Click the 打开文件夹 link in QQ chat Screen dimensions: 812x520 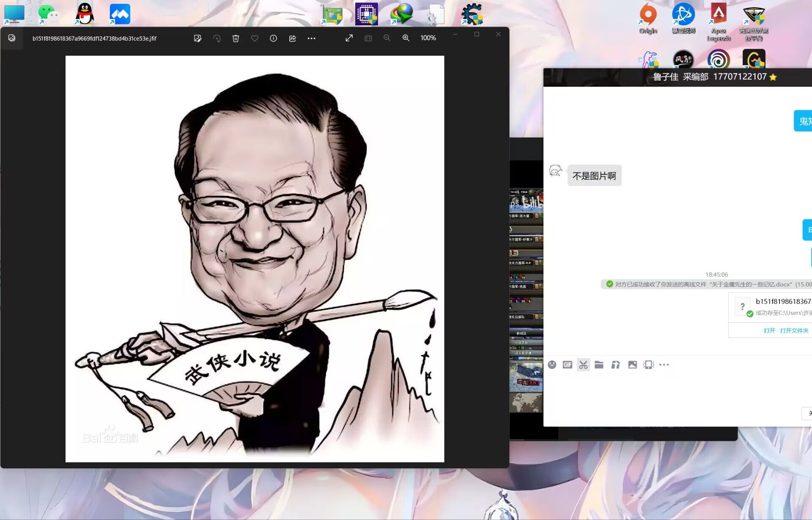click(794, 330)
